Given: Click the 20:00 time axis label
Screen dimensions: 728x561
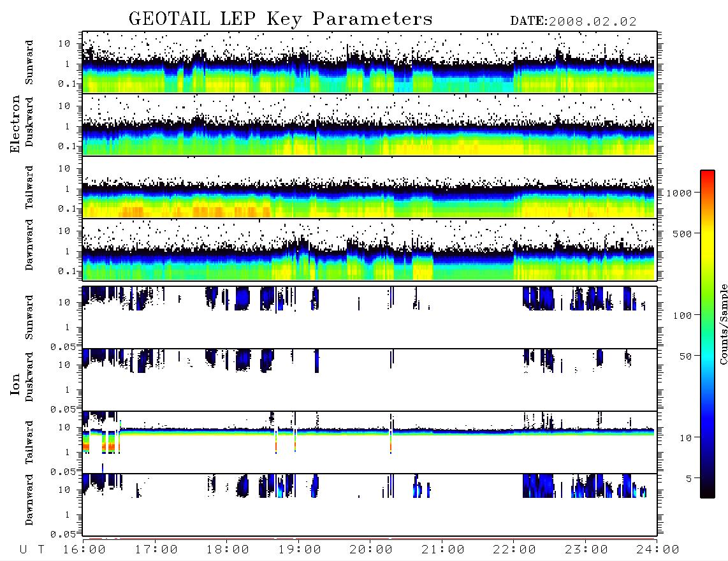Looking at the screenshot, I should pyautogui.click(x=371, y=550).
